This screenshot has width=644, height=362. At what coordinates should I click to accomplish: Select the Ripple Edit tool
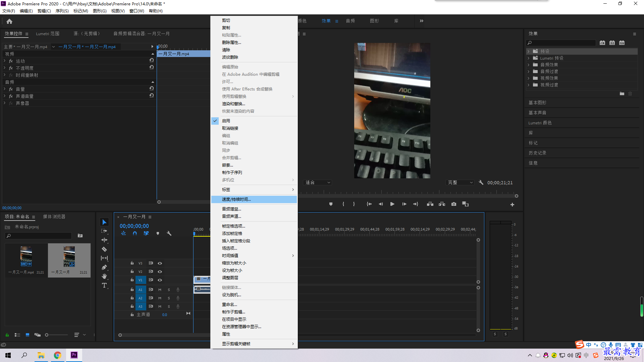tap(104, 240)
